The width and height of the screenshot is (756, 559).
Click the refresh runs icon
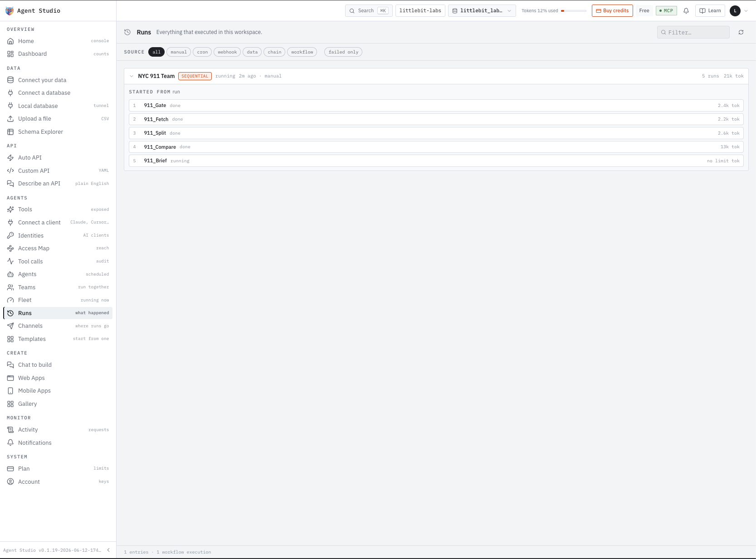741,32
